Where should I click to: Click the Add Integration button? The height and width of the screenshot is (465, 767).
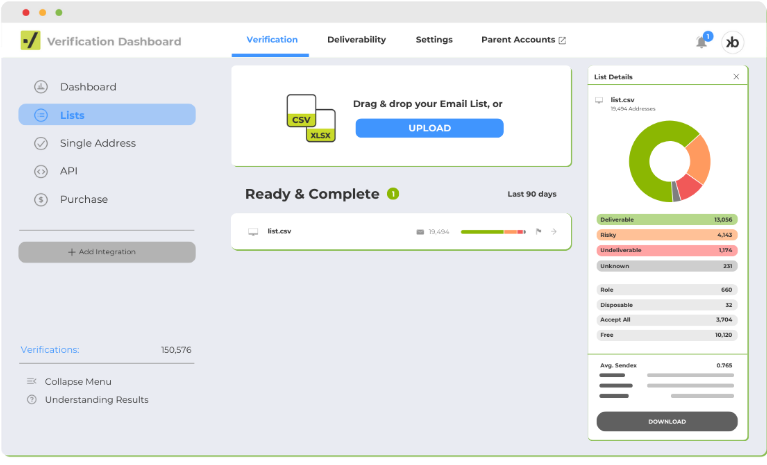(107, 252)
